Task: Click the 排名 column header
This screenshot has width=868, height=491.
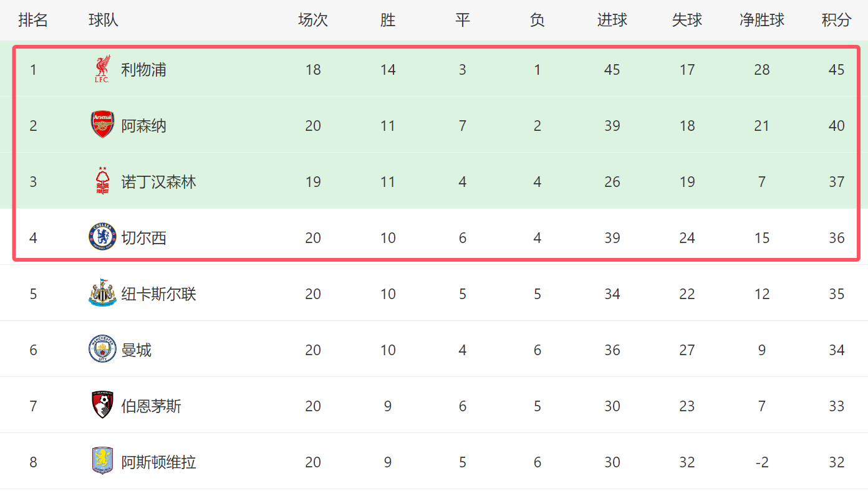Action: [33, 20]
